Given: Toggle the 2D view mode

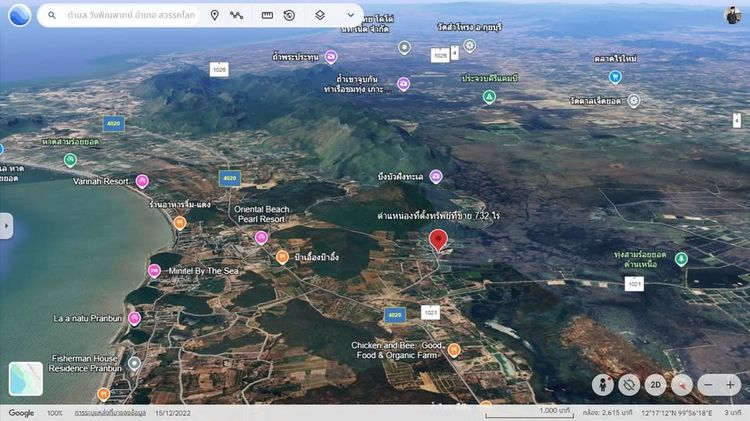Looking at the screenshot, I should 655,385.
